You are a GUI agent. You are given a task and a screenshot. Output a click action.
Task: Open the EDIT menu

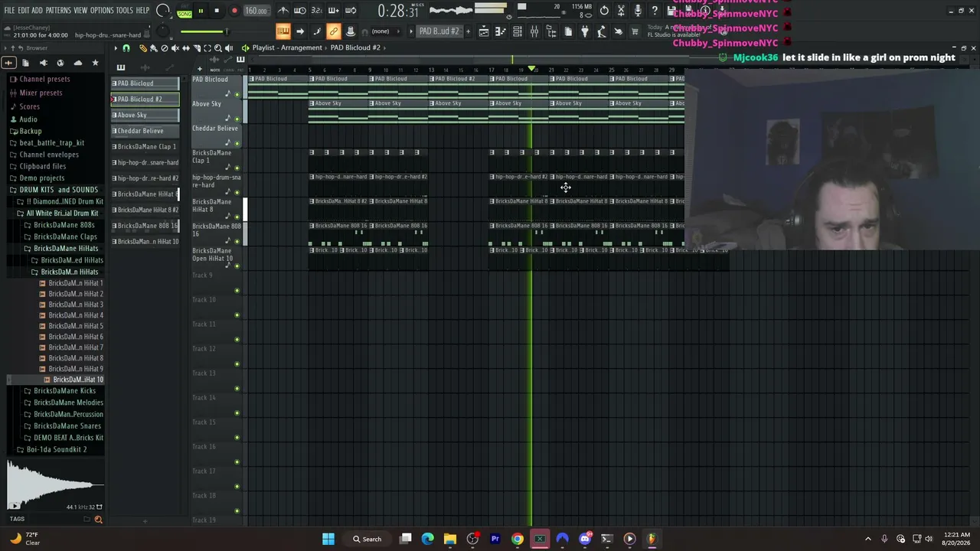tap(24, 11)
